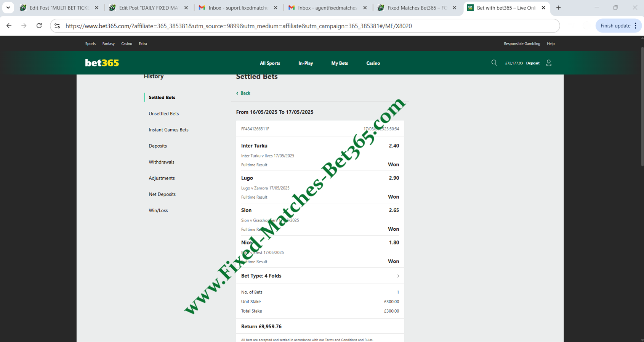This screenshot has height=342, width=644.
Task: Close the DAILY FIXED MATCHES tab
Action: (x=186, y=8)
